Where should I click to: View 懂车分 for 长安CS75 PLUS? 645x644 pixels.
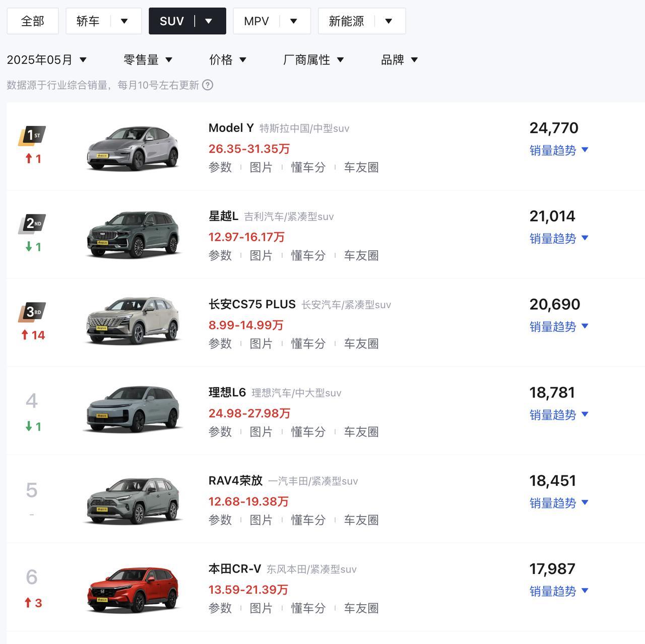[308, 343]
